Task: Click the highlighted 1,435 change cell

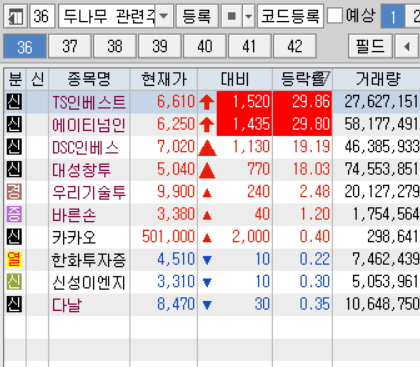Action: click(x=244, y=125)
